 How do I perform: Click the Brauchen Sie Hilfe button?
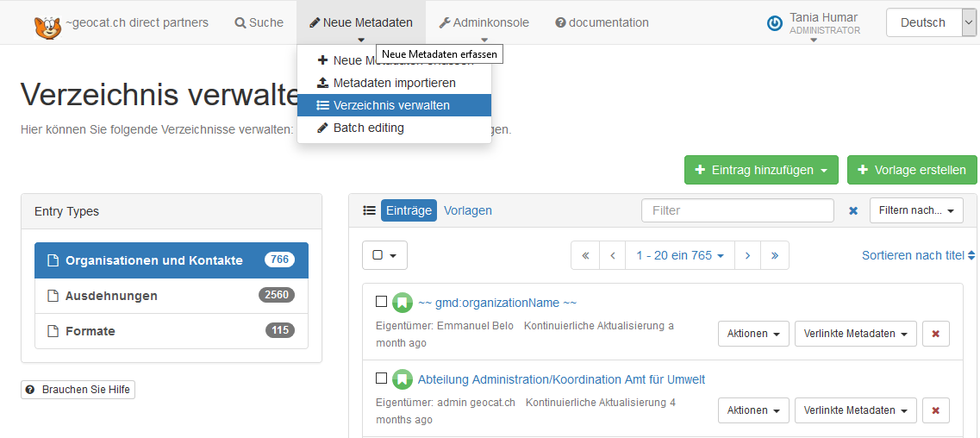78,389
